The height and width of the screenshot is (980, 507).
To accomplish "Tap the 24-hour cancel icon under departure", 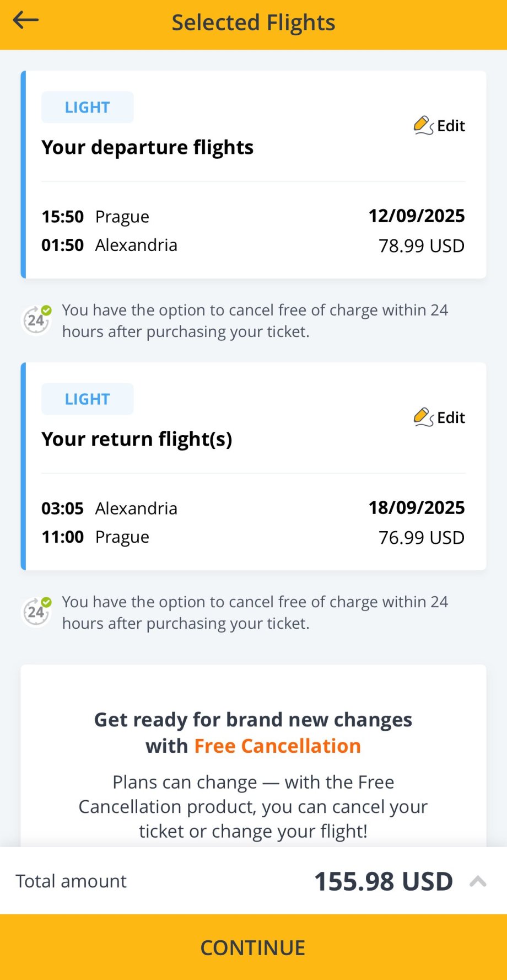I will (x=36, y=319).
